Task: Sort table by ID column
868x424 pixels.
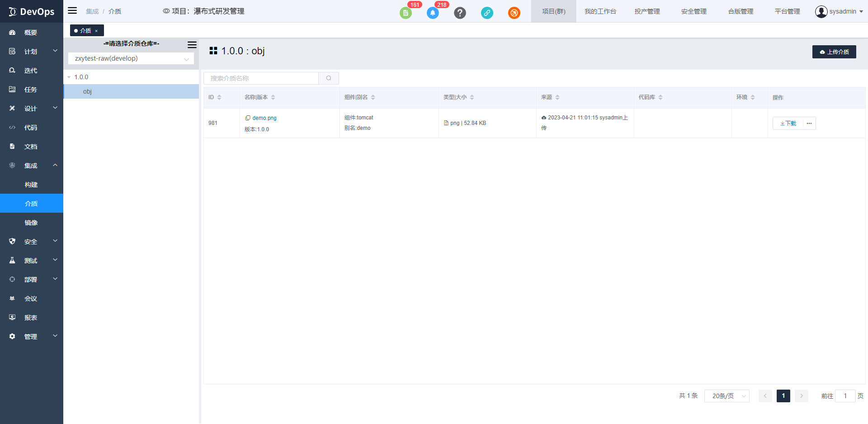Action: pos(219,97)
